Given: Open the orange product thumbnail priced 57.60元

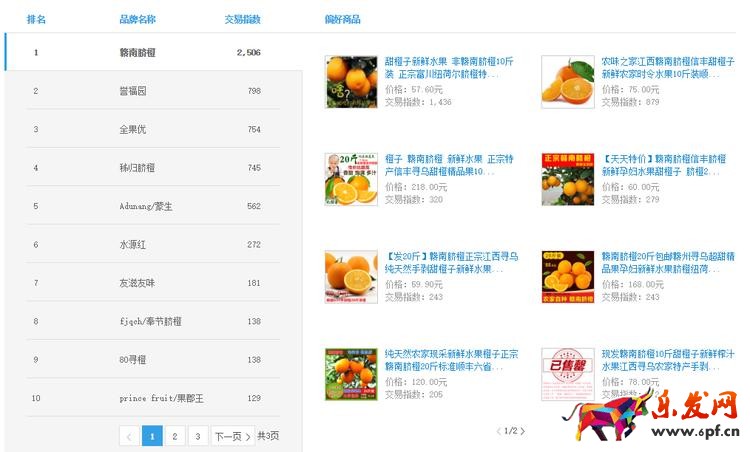Looking at the screenshot, I should 351,82.
